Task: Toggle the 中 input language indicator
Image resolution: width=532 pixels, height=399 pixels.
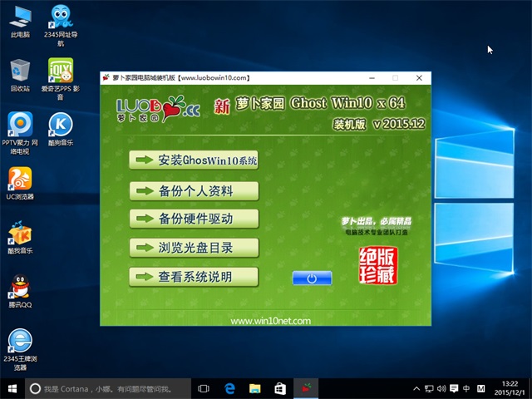Action: [466, 389]
